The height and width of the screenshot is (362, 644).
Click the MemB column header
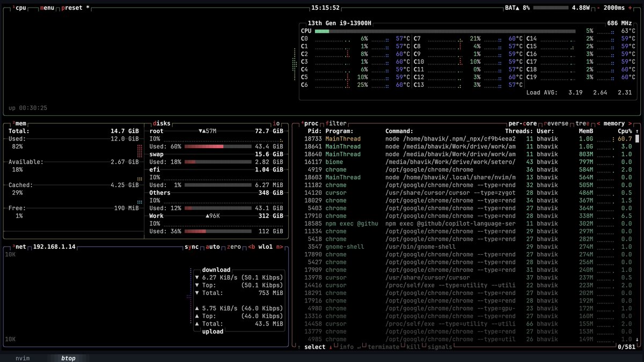tap(587, 131)
